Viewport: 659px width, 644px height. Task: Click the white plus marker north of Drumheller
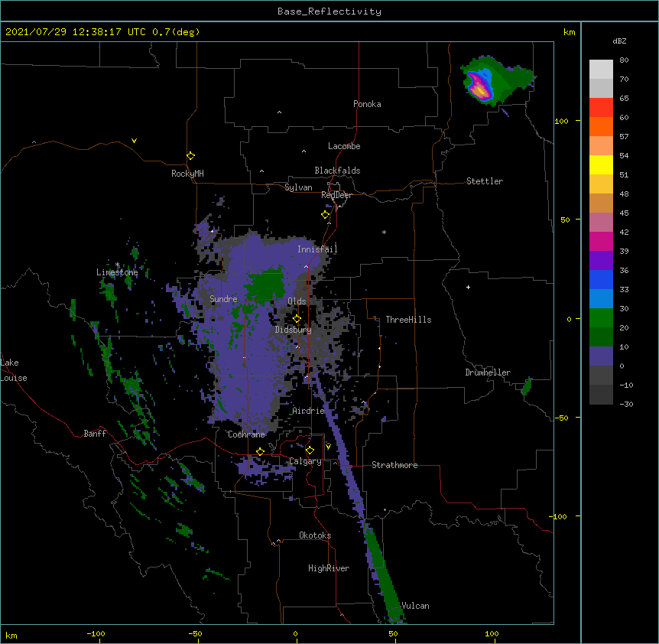pyautogui.click(x=468, y=287)
